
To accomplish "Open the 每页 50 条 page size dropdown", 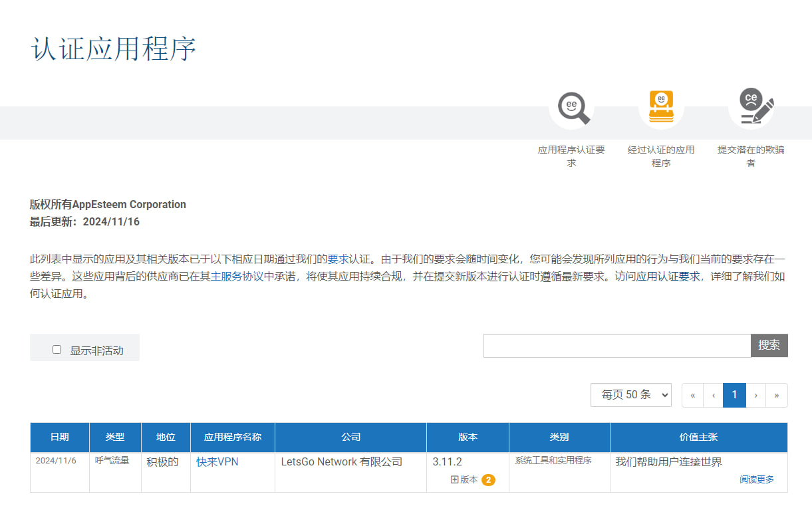I will click(631, 395).
